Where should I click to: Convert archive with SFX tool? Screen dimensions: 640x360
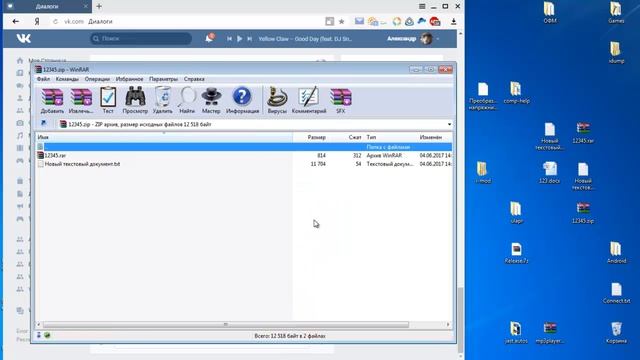tap(340, 100)
